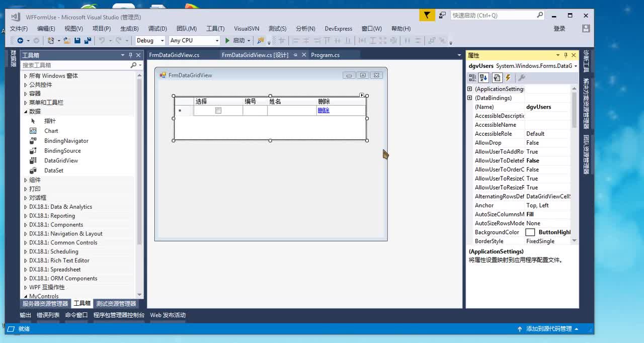Switch to 服务器资源管理器 bottom tab

point(45,304)
